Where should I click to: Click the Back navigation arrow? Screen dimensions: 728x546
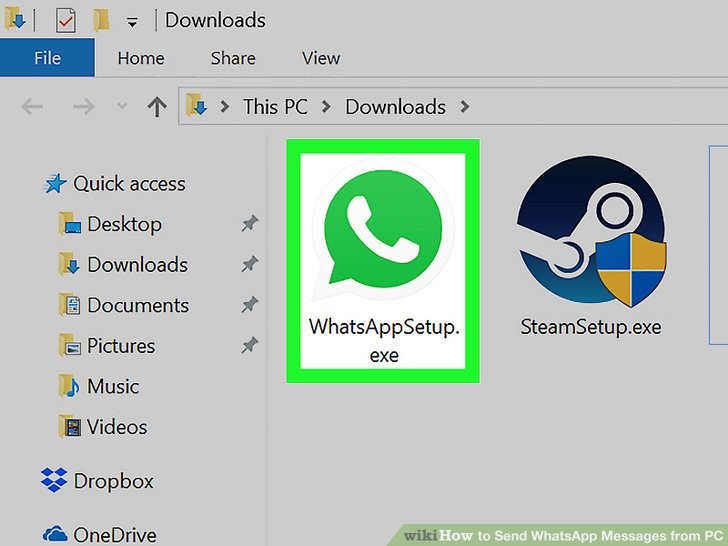pyautogui.click(x=32, y=107)
